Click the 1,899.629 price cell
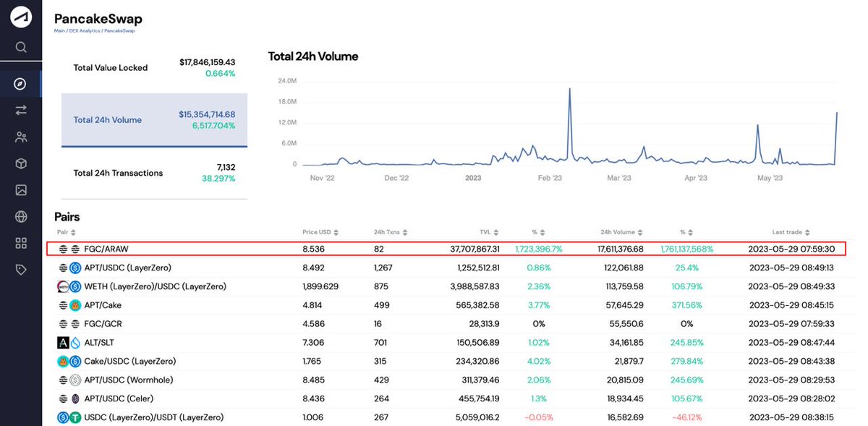The width and height of the screenshot is (868, 426). coord(320,286)
